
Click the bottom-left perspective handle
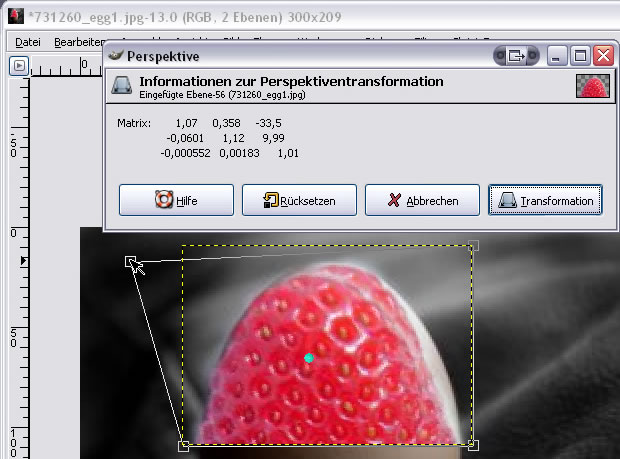coord(183,445)
